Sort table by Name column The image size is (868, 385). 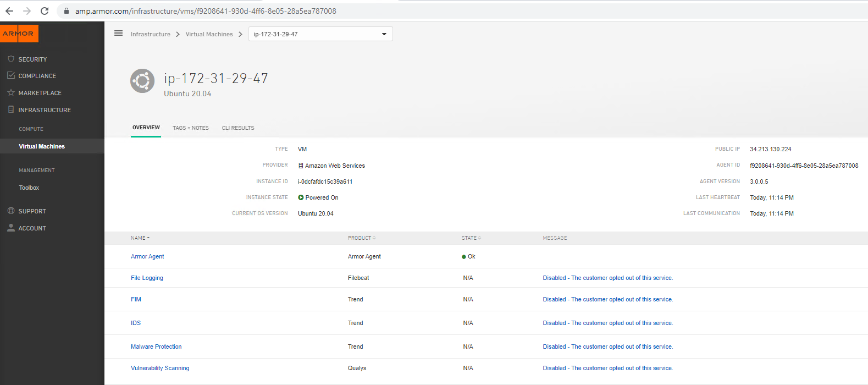(x=140, y=238)
